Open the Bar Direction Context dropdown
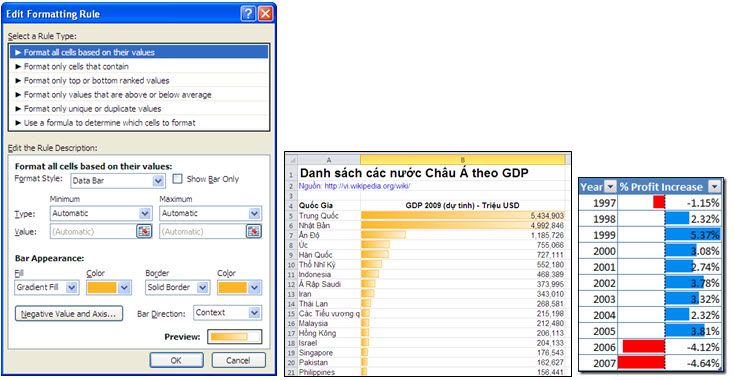 pos(255,313)
